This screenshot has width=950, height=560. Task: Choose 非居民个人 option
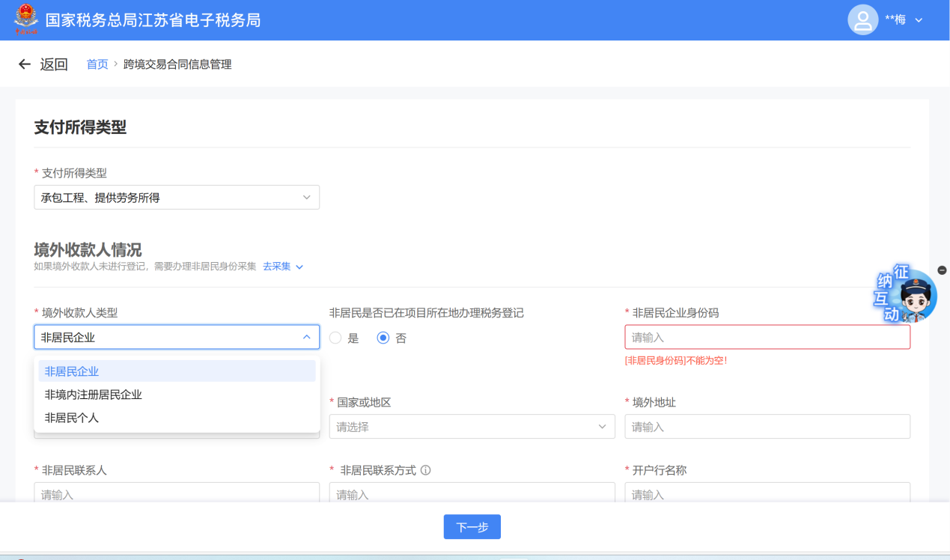(72, 418)
